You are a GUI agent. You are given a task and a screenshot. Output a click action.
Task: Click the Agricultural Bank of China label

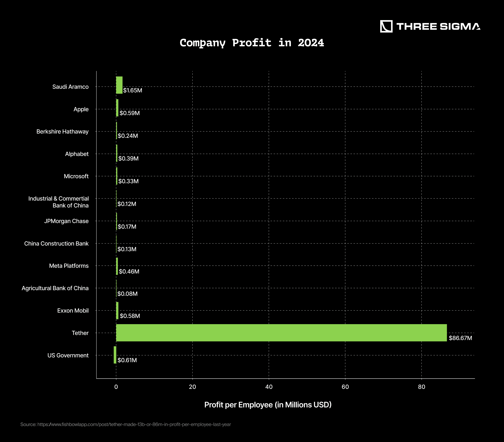click(55, 288)
